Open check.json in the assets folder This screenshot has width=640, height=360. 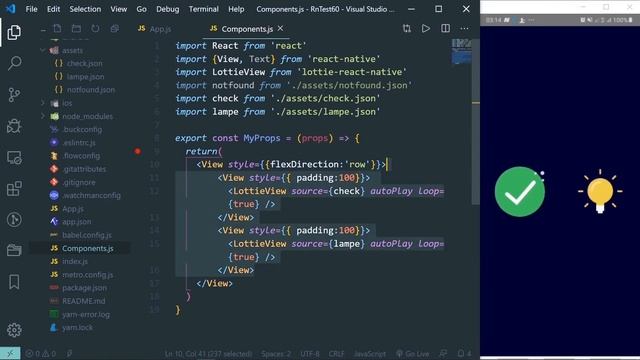pyautogui.click(x=84, y=63)
